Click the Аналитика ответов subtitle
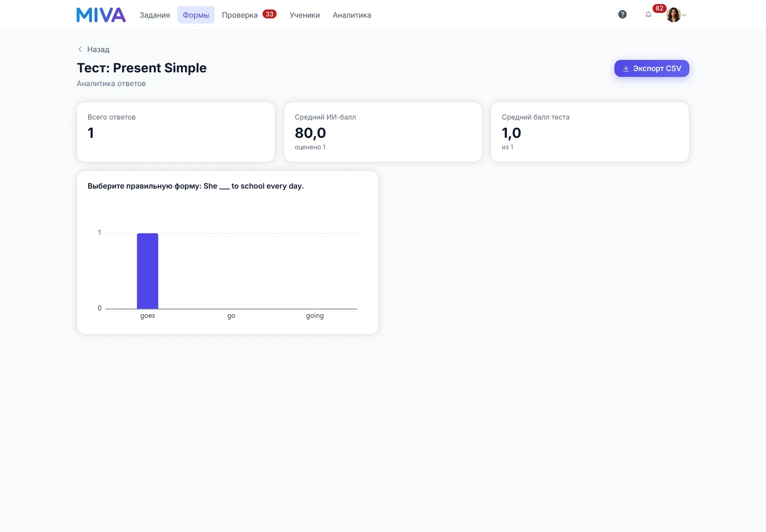766x532 pixels. pos(111,83)
